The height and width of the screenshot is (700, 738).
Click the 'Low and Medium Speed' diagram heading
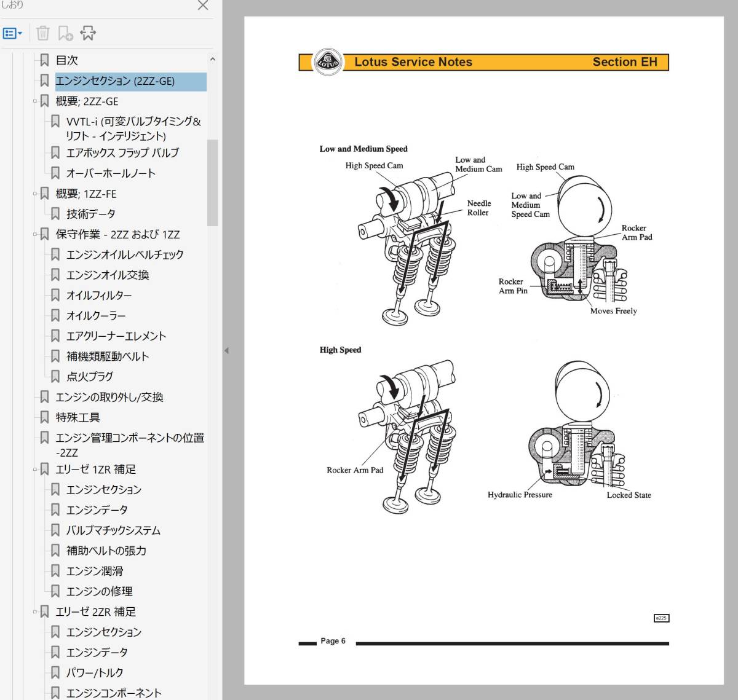(363, 149)
